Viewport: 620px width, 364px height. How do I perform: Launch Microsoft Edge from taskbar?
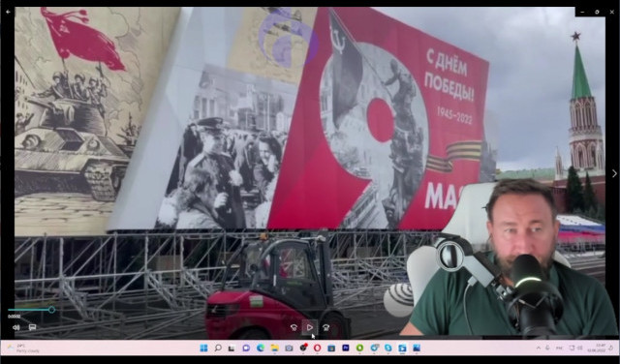tap(261, 349)
